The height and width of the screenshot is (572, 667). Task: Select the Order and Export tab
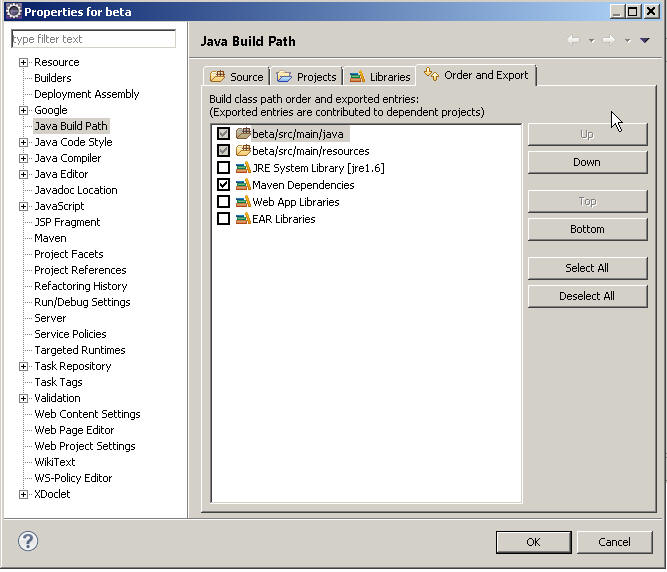[476, 75]
